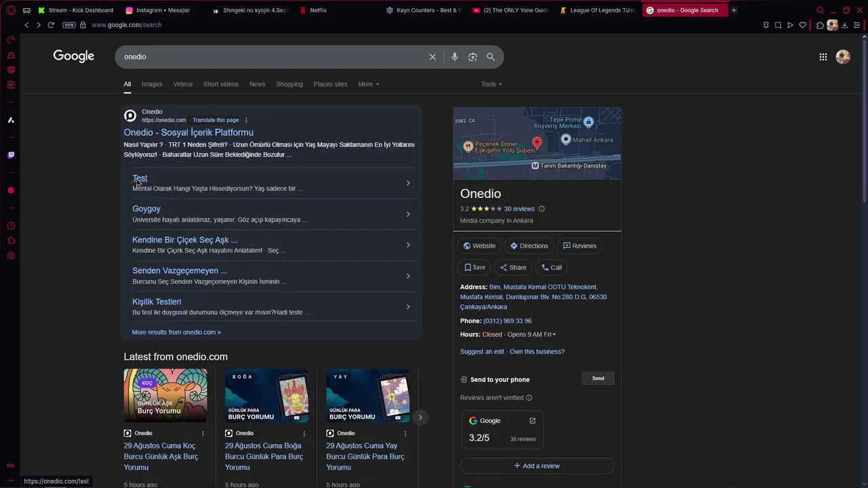Image resolution: width=868 pixels, height=488 pixels.
Task: Switch to Images search tab
Action: click(x=152, y=84)
